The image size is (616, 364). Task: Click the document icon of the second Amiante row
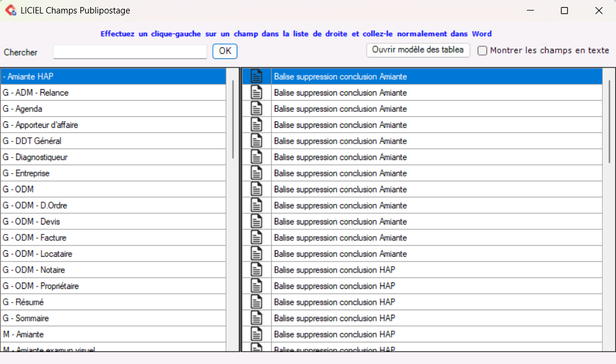pyautogui.click(x=256, y=93)
